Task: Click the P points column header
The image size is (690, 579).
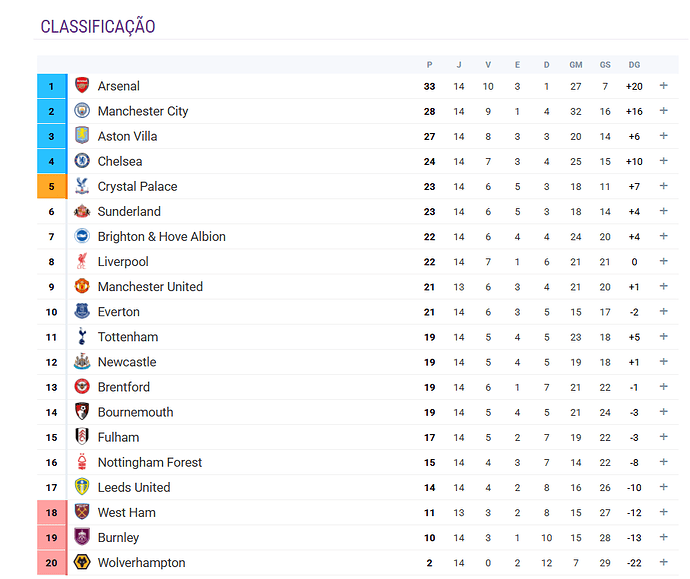Action: pyautogui.click(x=429, y=65)
